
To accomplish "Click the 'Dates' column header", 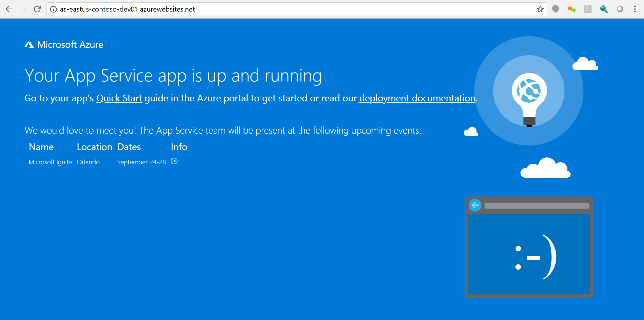I will pyautogui.click(x=129, y=147).
